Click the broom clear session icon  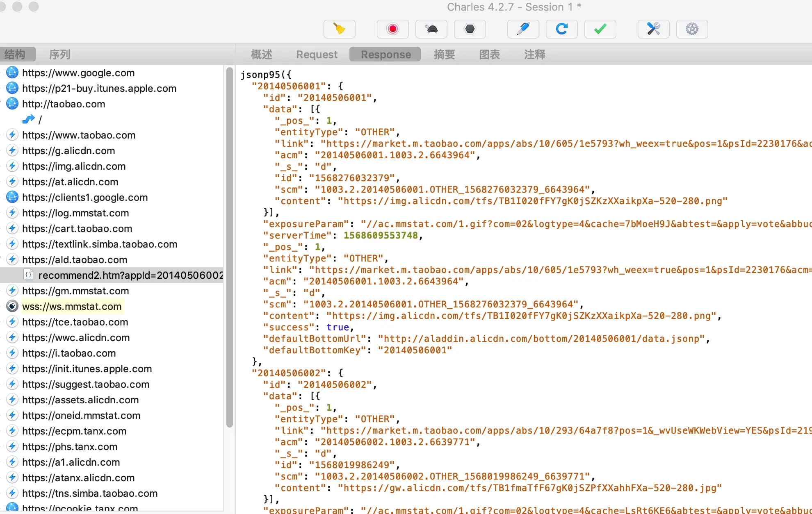tap(339, 29)
